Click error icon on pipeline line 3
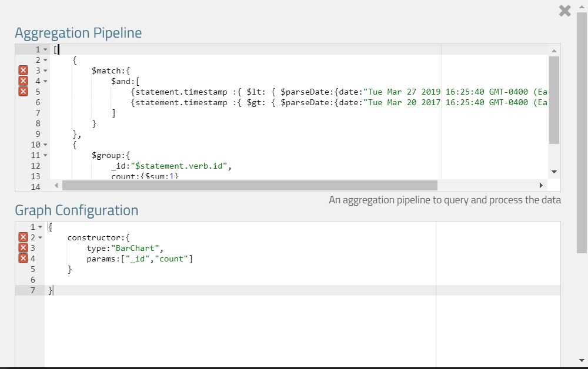 (23, 71)
